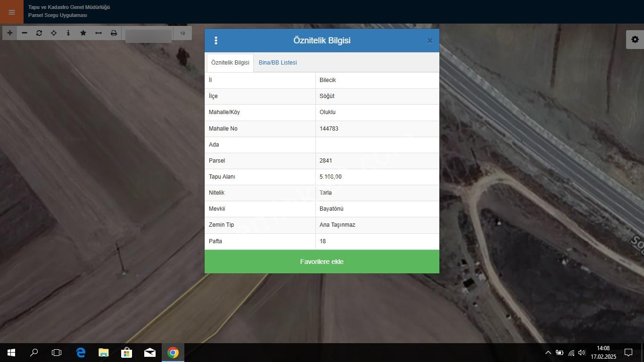Print the map with printer icon

point(114,33)
